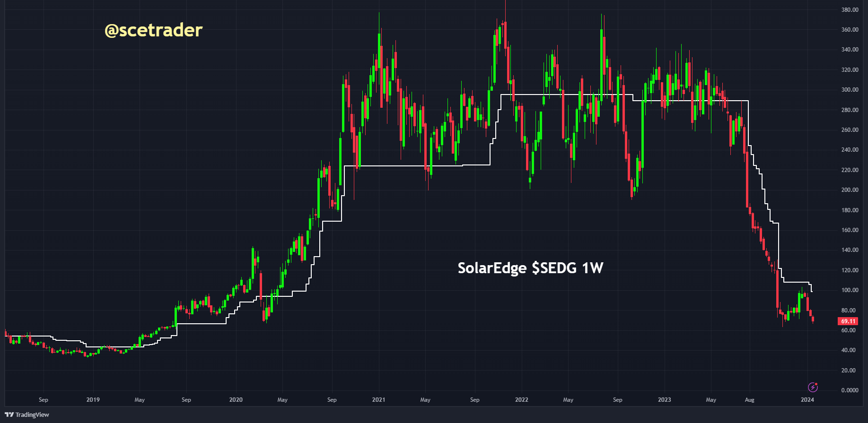This screenshot has width=868, height=423.
Task: Click the 80.00 price axis label
Action: click(848, 310)
